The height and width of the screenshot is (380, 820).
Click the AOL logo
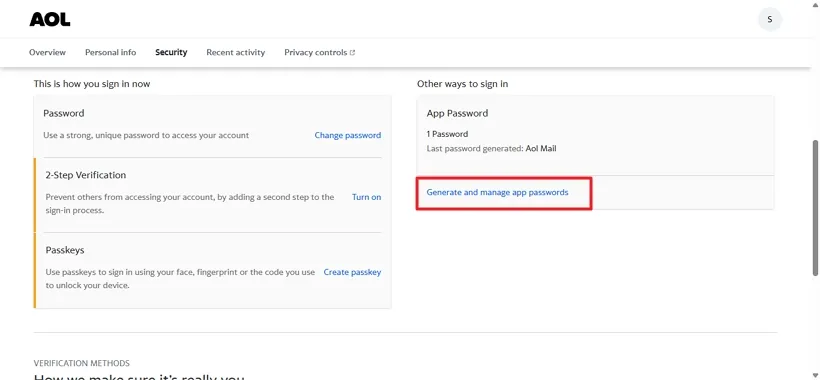[x=50, y=19]
